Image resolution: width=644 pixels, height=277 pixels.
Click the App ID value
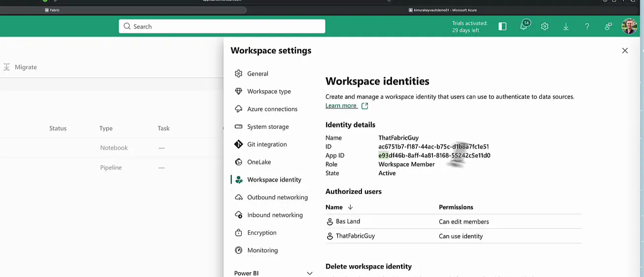click(434, 155)
